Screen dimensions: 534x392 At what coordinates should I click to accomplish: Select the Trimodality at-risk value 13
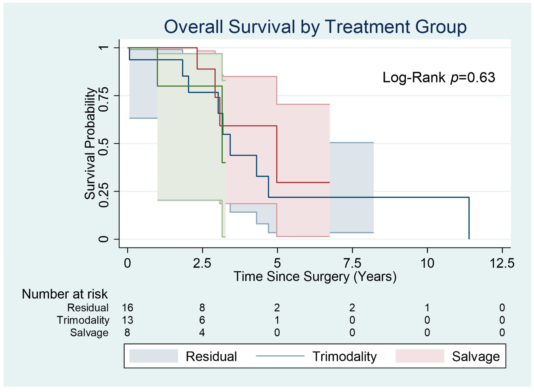click(128, 320)
